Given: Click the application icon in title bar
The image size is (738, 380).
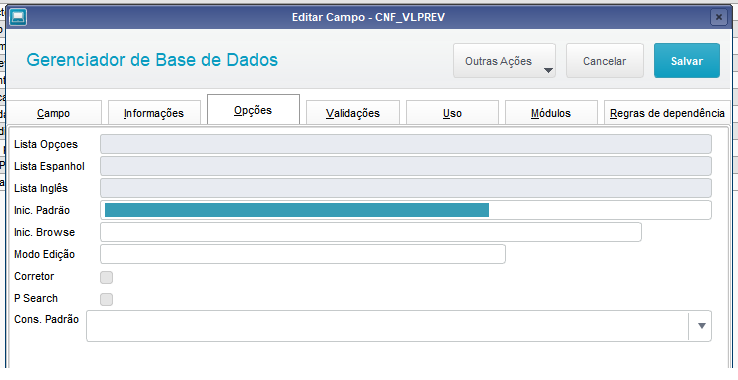Looking at the screenshot, I should 18,17.
